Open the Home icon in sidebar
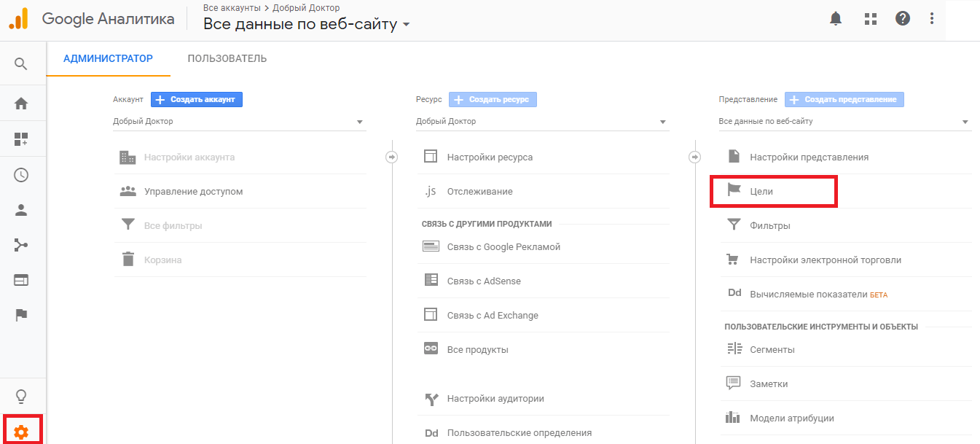 [21, 104]
